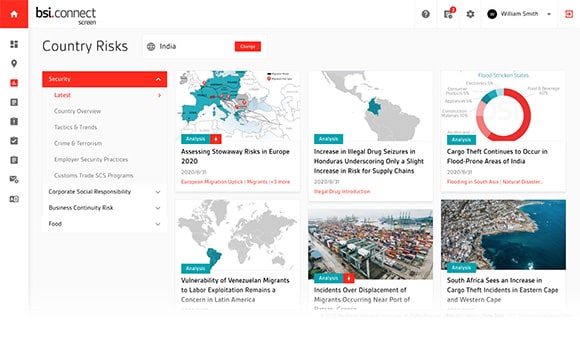Click European Migration Uptick tag link
Image resolution: width=580 pixels, height=360 pixels.
[212, 182]
